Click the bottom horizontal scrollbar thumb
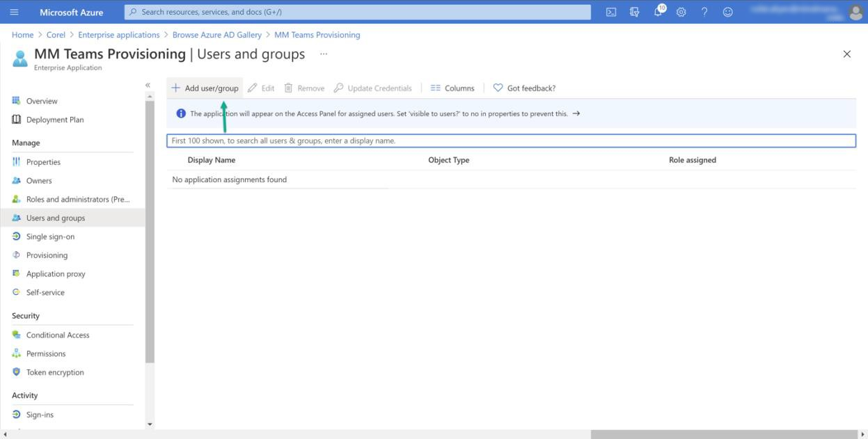The width and height of the screenshot is (868, 439). pos(724,434)
